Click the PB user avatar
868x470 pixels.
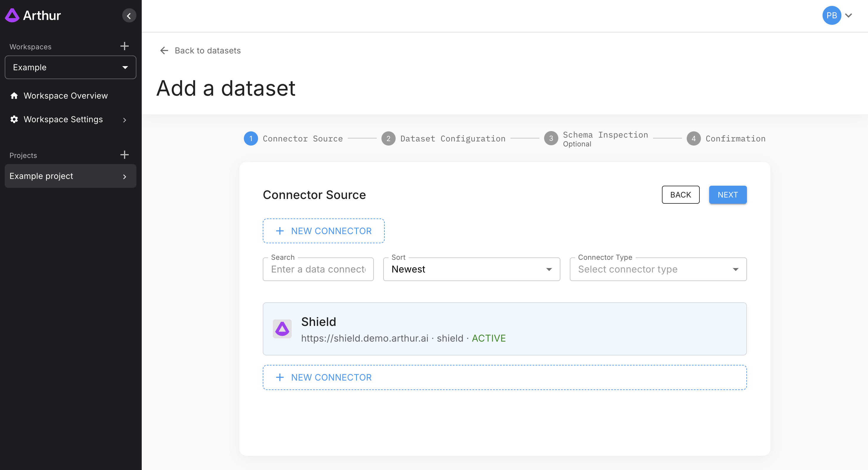point(831,15)
